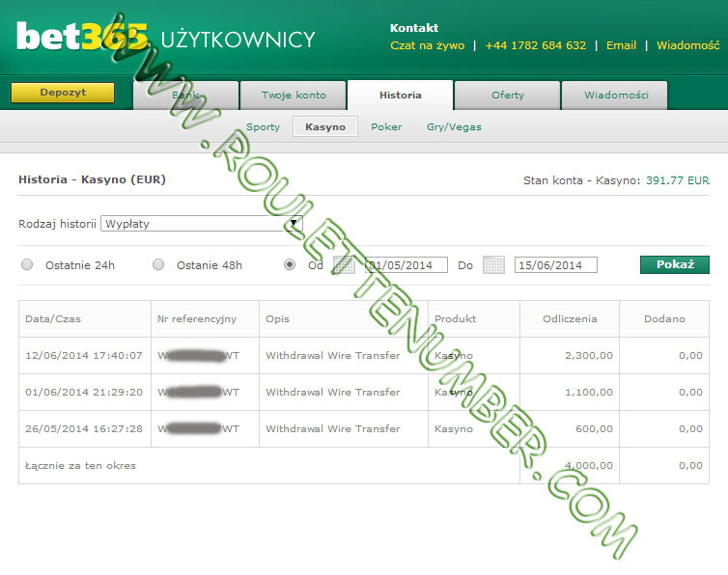Open the Oferty tab
The image size is (728, 575).
pos(508,96)
